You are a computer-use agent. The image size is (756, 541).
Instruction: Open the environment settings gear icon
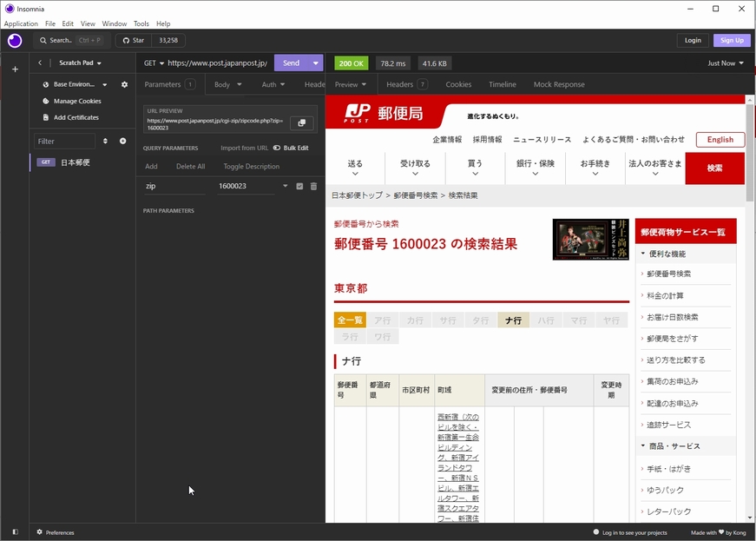tap(124, 84)
